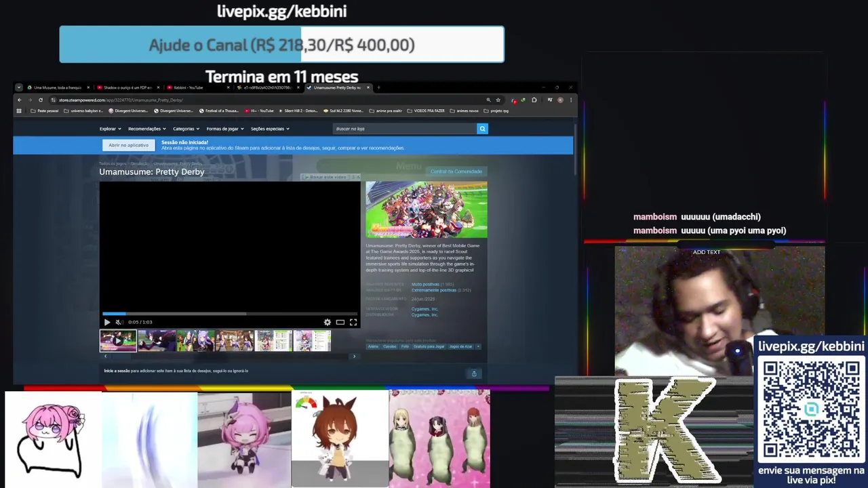Viewport: 868px width, 488px height.
Task: Unmute the Steam trailer video
Action: [118, 323]
